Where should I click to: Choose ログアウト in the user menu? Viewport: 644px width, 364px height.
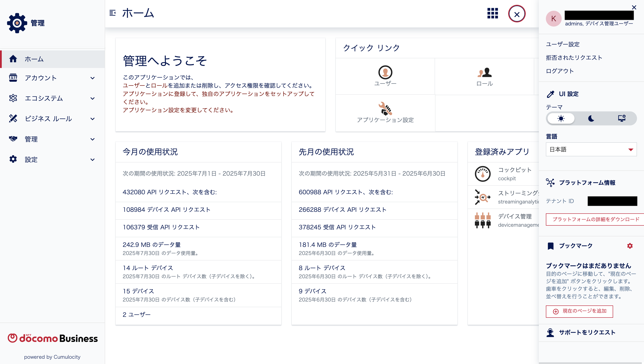point(560,71)
